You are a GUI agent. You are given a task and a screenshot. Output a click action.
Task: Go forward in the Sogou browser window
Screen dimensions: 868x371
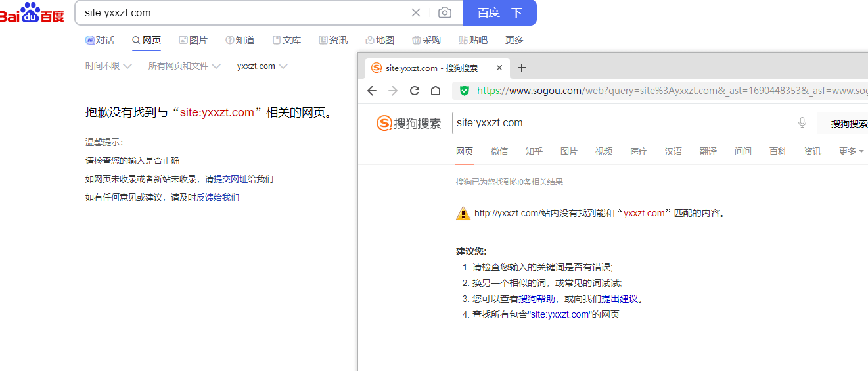(x=393, y=91)
